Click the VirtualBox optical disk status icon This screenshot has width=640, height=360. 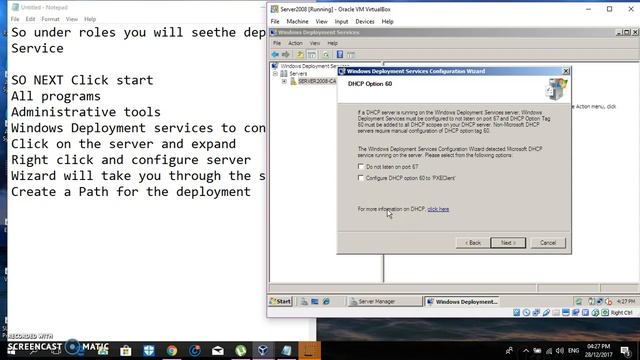pos(527,313)
